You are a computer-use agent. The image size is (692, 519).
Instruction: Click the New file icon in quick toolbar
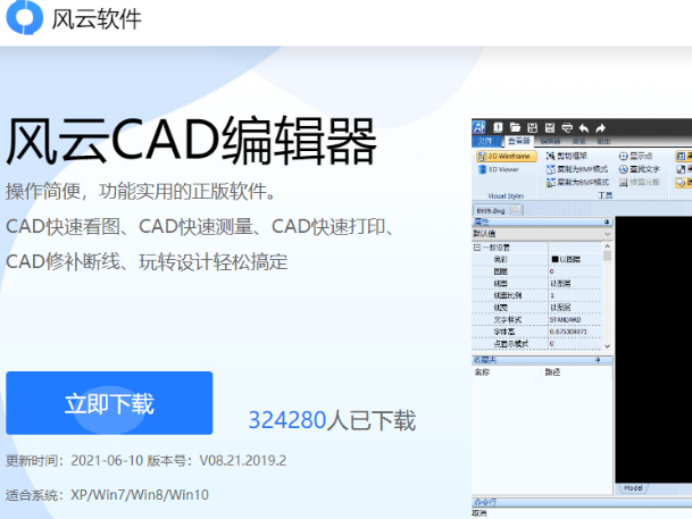[x=498, y=128]
